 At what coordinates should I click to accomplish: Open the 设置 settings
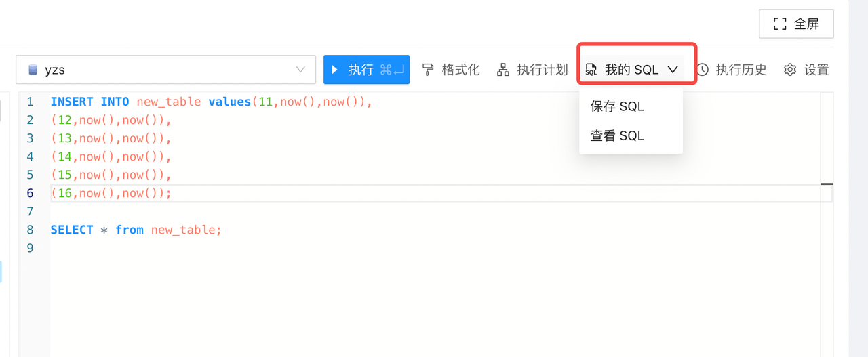coord(806,70)
